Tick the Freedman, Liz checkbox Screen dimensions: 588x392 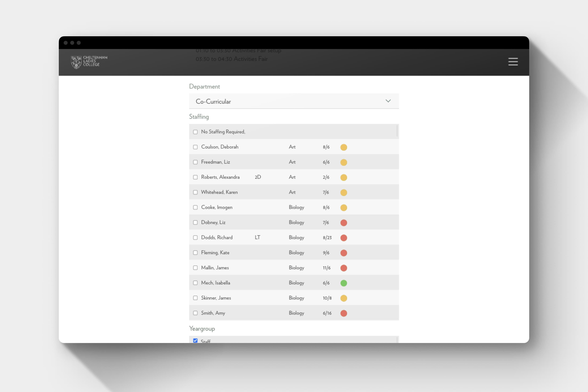pyautogui.click(x=195, y=162)
